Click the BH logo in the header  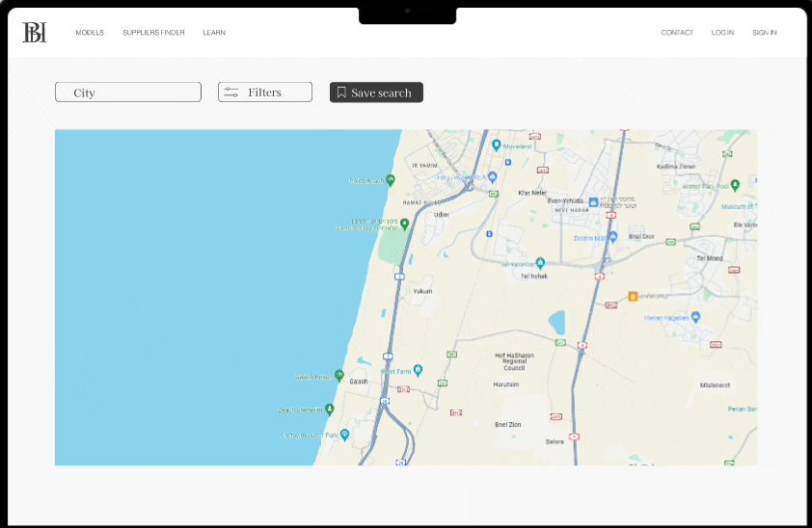point(35,32)
